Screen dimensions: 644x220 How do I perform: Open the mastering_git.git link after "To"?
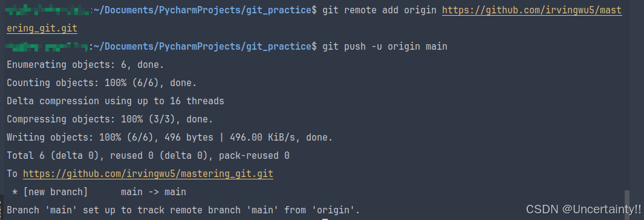tap(148, 174)
